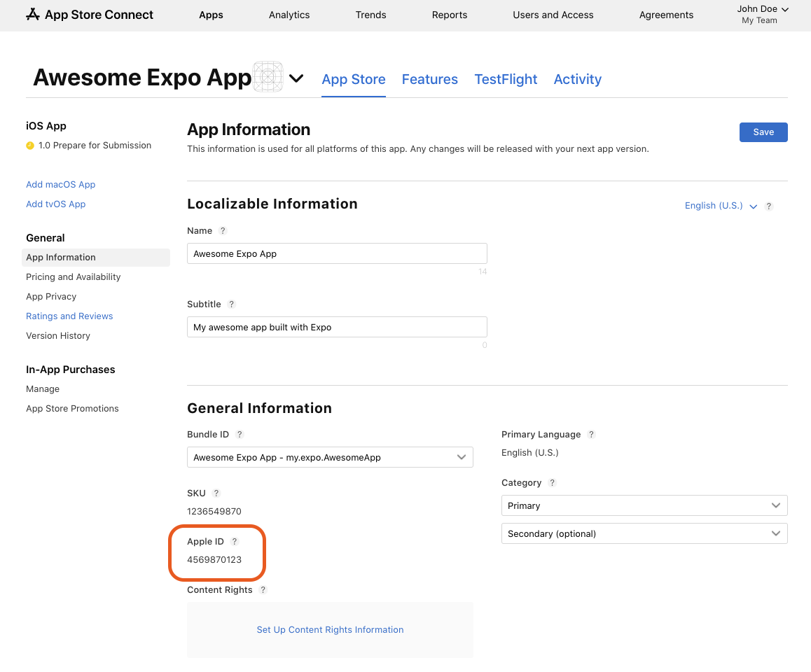
Task: Click the Primary Language help icon
Action: click(x=591, y=434)
